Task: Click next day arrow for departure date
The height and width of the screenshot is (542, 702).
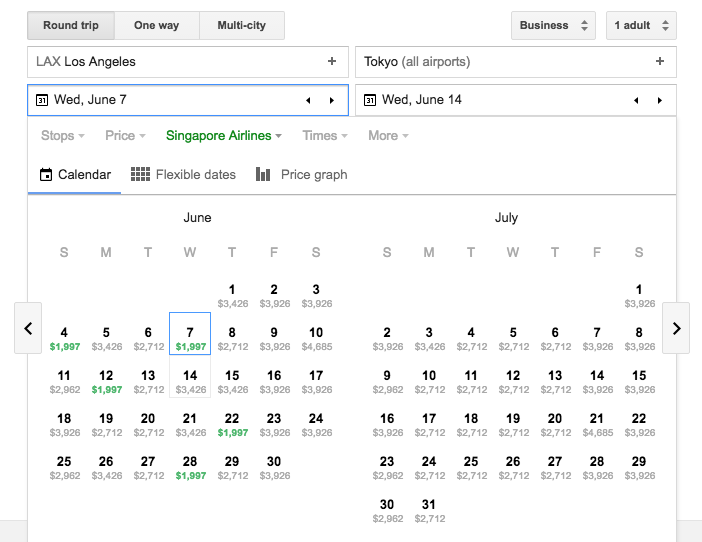Action: click(332, 100)
